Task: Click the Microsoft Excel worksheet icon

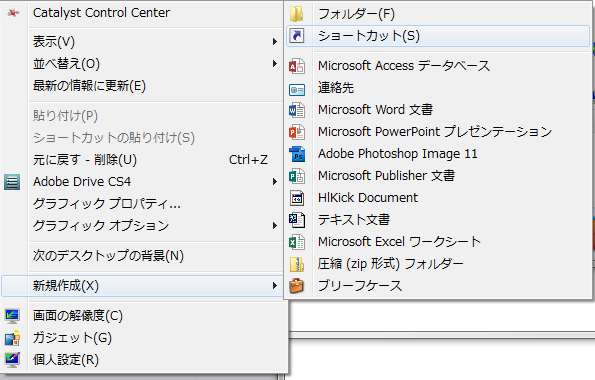Action: click(x=297, y=242)
